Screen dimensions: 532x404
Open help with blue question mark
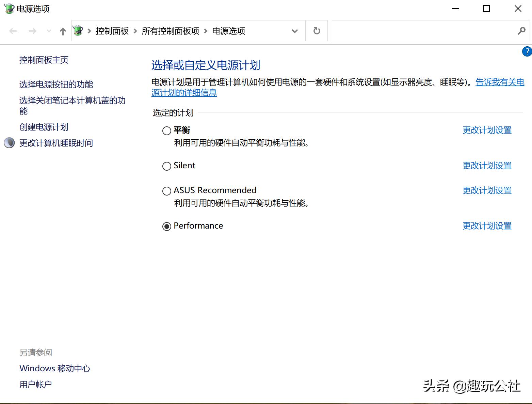[x=527, y=52]
